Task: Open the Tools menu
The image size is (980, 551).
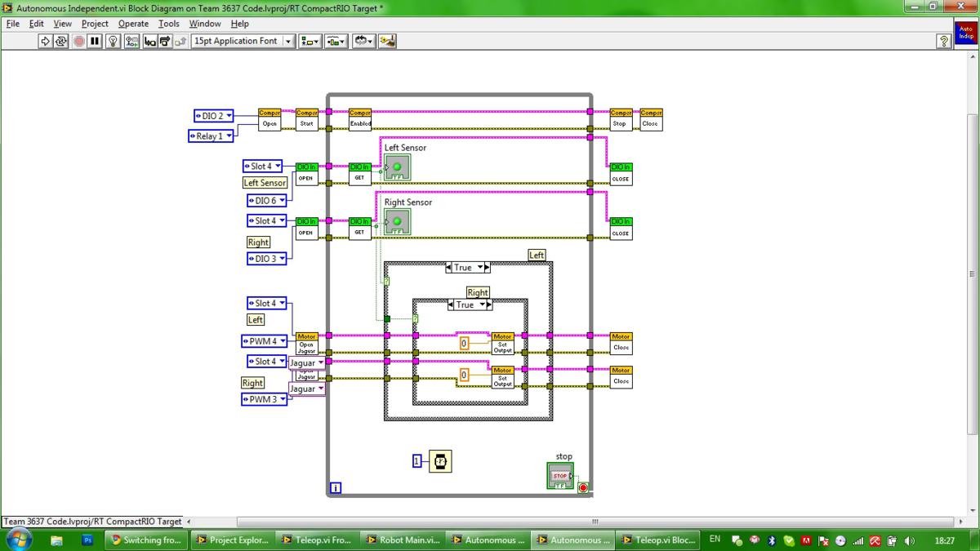Action: [x=169, y=24]
